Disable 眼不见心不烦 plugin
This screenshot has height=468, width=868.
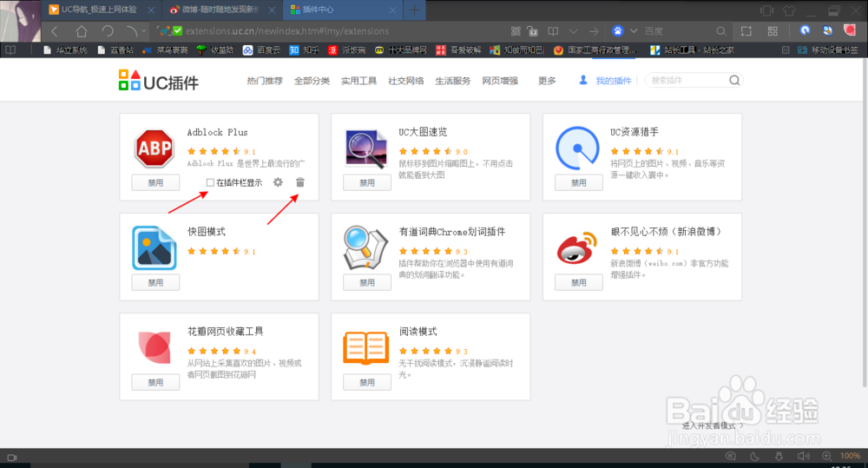pyautogui.click(x=578, y=282)
